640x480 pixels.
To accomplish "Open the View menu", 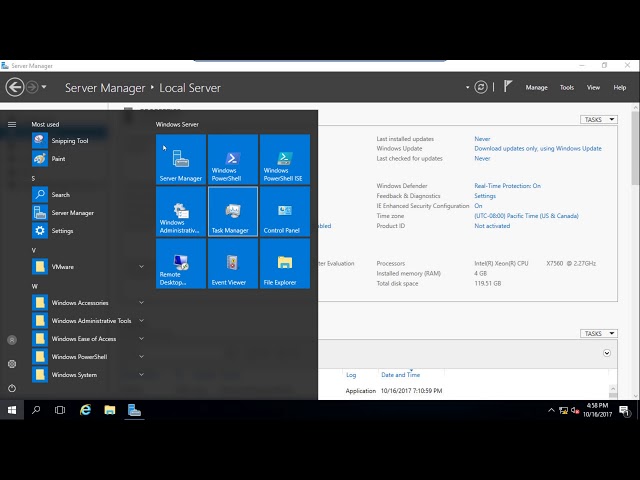I will point(593,87).
